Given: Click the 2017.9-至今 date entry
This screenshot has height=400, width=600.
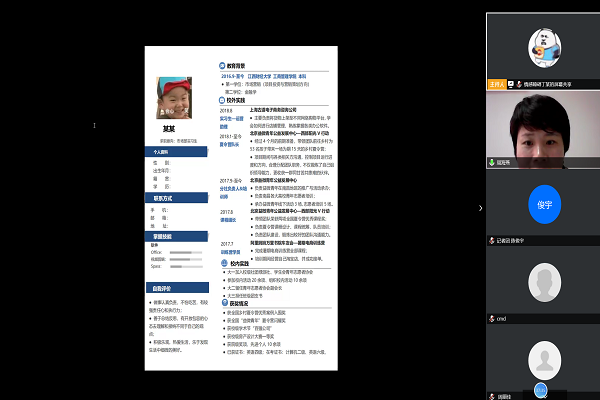Looking at the screenshot, I should point(231,181).
